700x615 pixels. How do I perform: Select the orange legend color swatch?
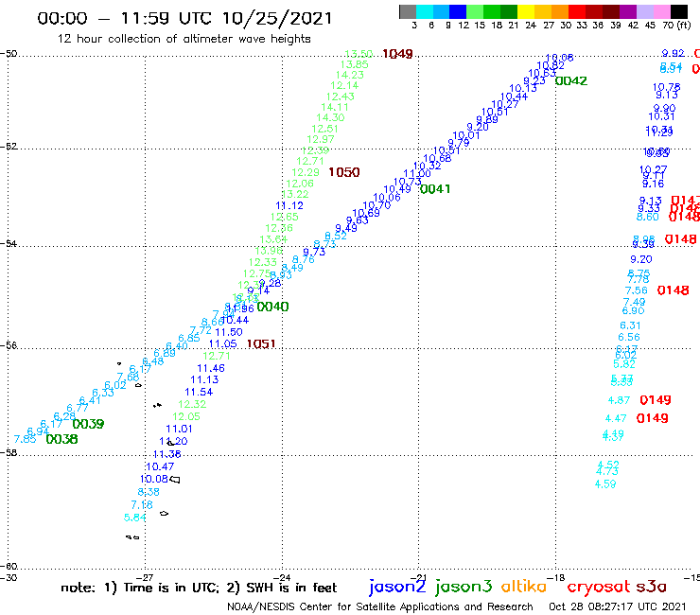[559, 11]
